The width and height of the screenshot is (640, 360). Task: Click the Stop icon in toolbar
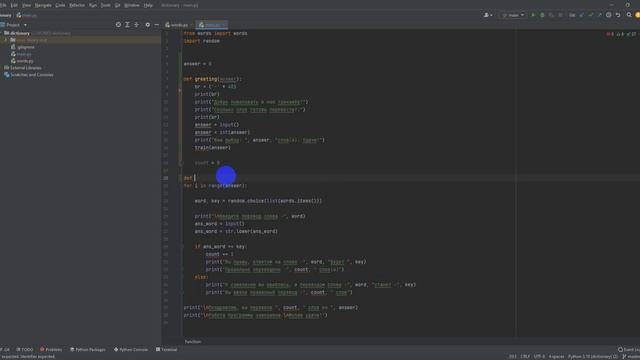pyautogui.click(x=560, y=15)
